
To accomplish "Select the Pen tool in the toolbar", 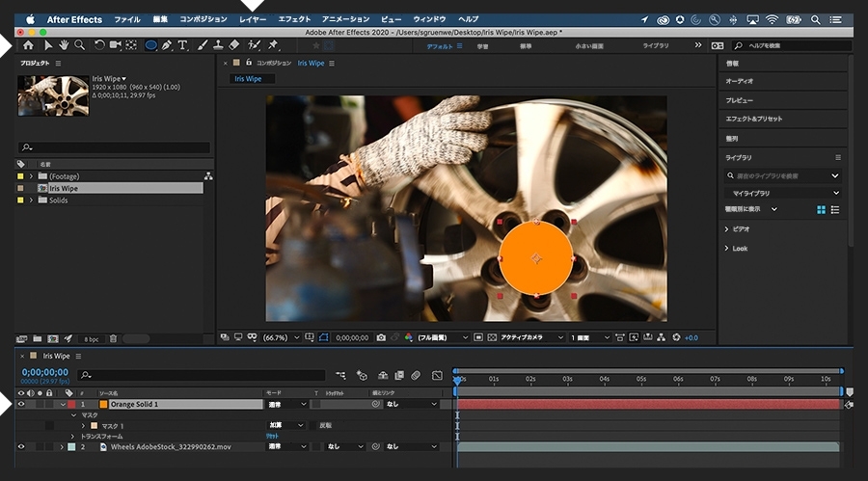I will (167, 45).
